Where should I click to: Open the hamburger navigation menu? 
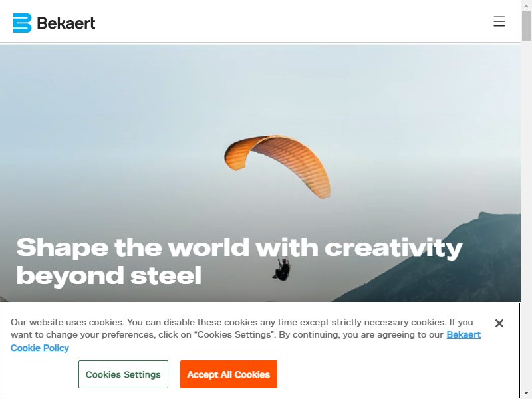(499, 21)
